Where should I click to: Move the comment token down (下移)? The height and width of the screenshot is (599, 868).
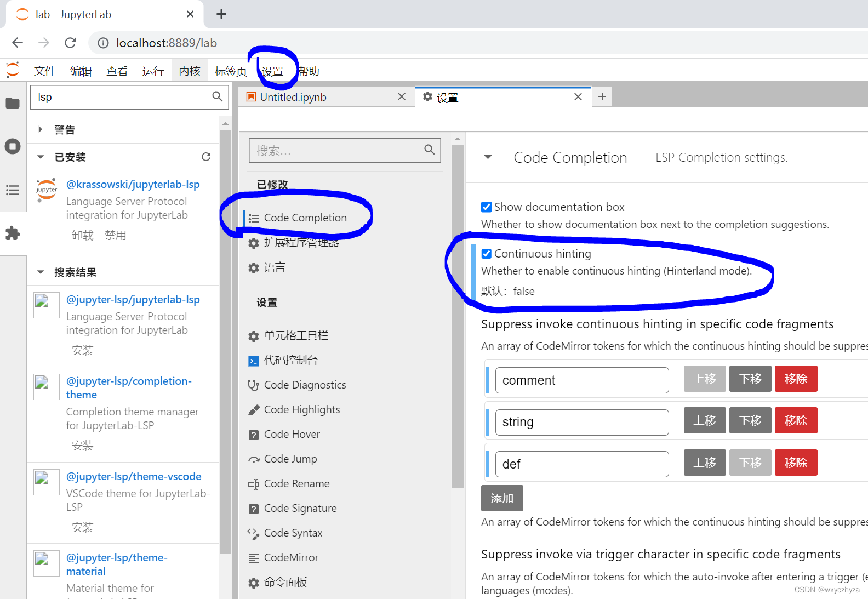point(750,379)
